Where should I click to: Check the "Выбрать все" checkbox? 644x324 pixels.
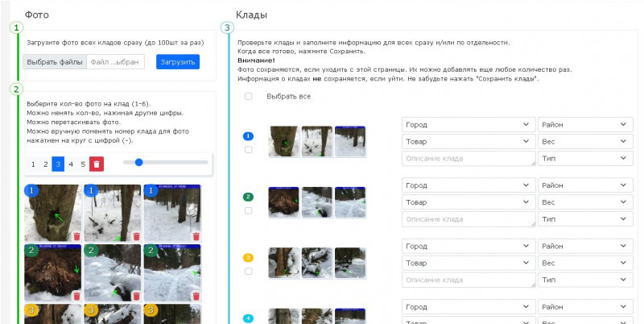tap(248, 97)
